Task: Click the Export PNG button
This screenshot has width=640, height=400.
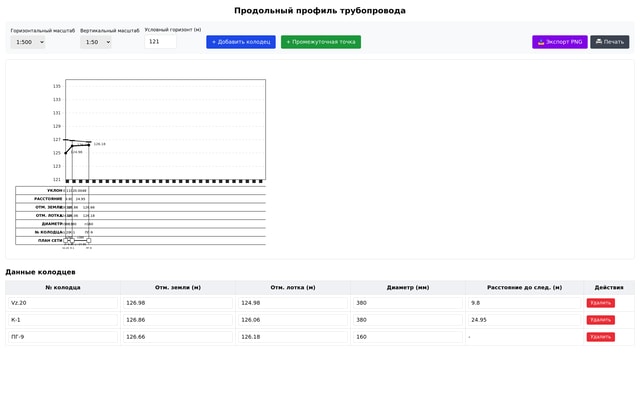Action: [x=560, y=42]
